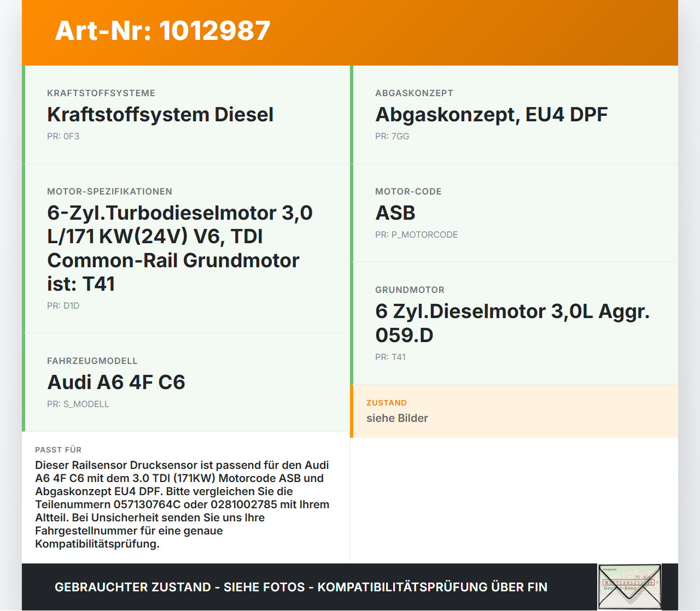Select the PR: 7GG code text
This screenshot has width=700, height=611.
(392, 136)
